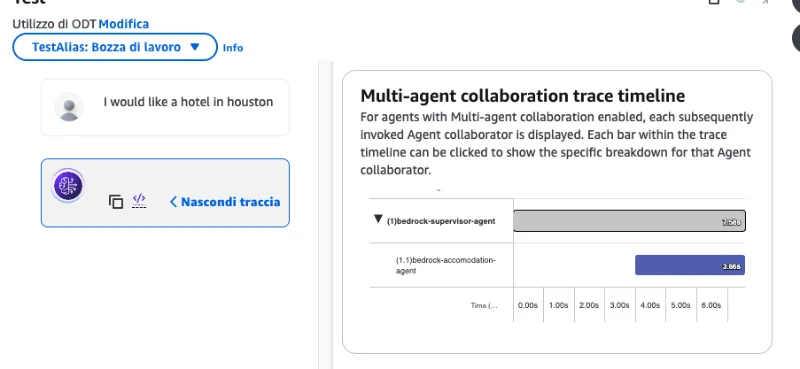
Task: Click the purple code trace icon
Action: [x=139, y=200]
